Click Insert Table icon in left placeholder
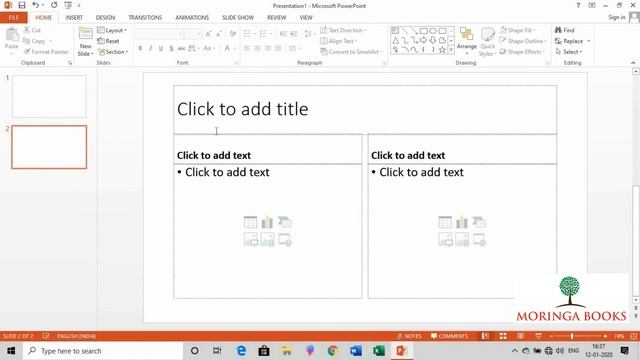This screenshot has height=360, width=640. point(250,222)
